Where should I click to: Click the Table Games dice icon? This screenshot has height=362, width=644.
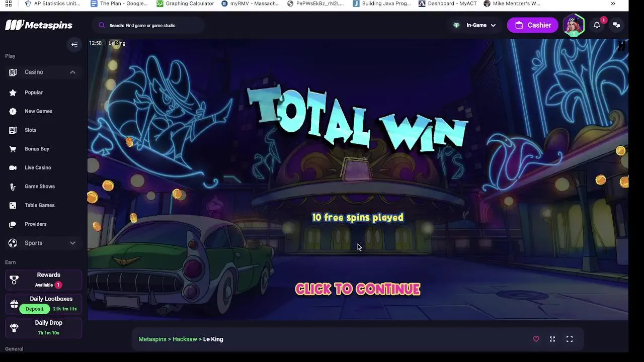(13, 205)
